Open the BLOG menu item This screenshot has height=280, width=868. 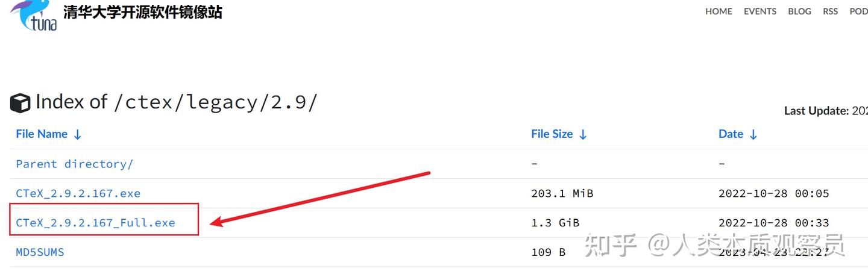click(x=799, y=11)
